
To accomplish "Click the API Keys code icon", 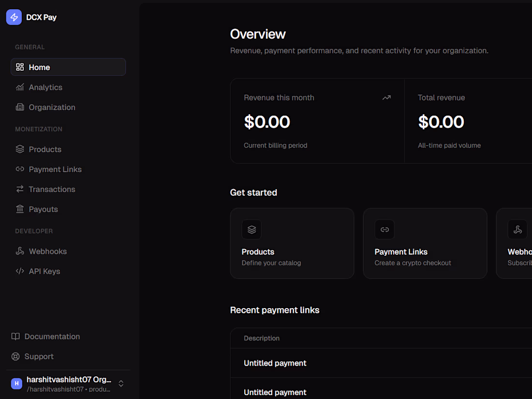I will [20, 271].
